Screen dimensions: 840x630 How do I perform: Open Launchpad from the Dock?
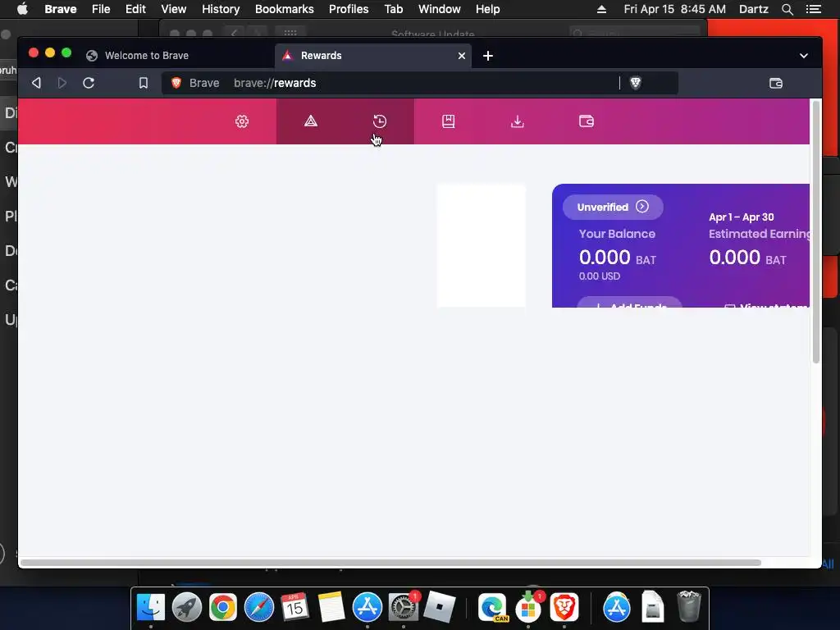[187, 608]
